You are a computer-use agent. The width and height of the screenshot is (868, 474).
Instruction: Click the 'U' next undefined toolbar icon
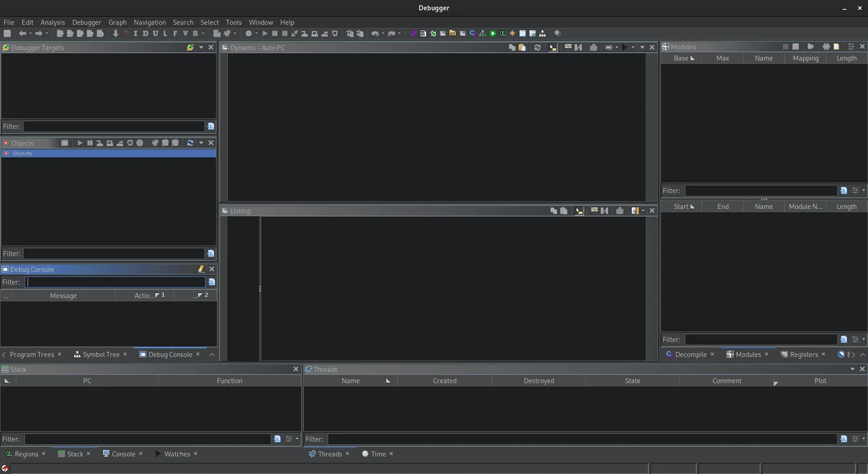pyautogui.click(x=155, y=33)
